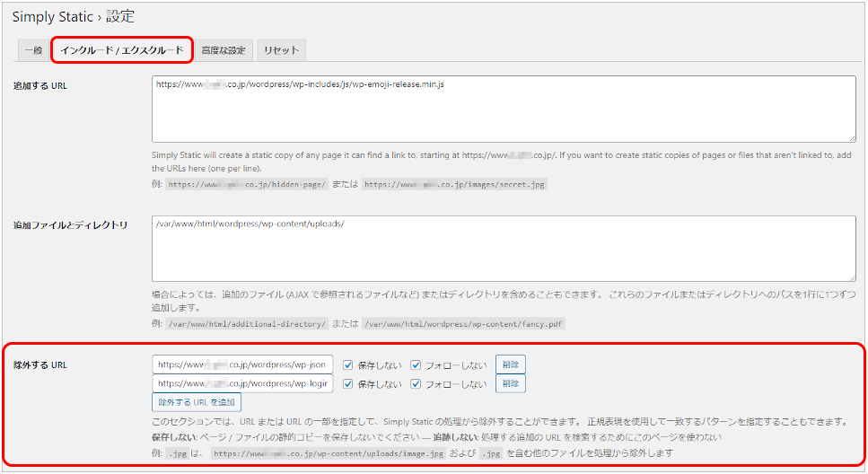Click the images/secret.jpg example URL code
868x474 pixels.
[454, 184]
